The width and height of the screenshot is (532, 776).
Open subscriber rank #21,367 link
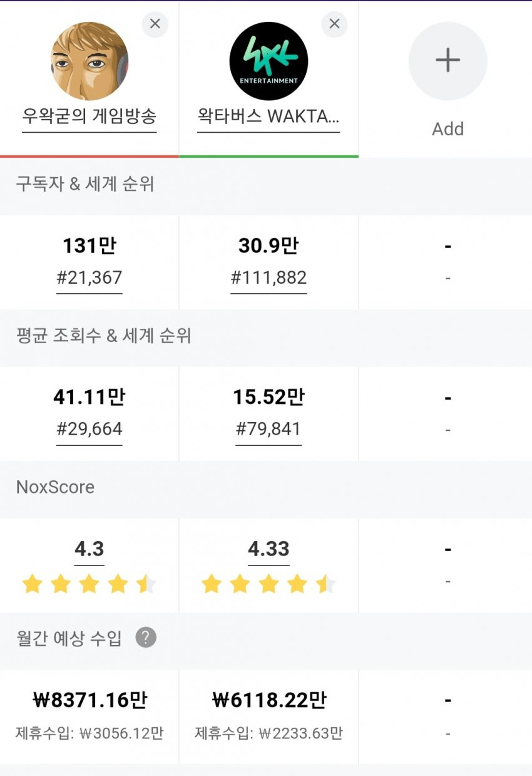90,278
